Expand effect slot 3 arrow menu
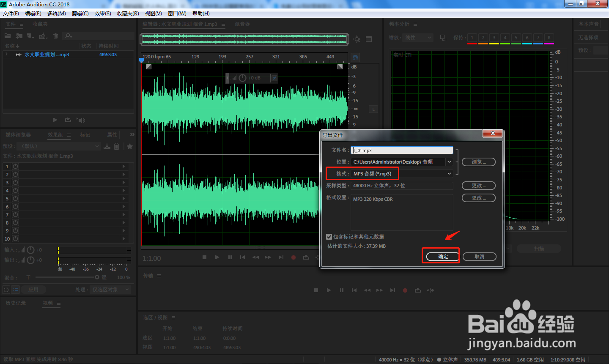The width and height of the screenshot is (609, 364). [124, 183]
